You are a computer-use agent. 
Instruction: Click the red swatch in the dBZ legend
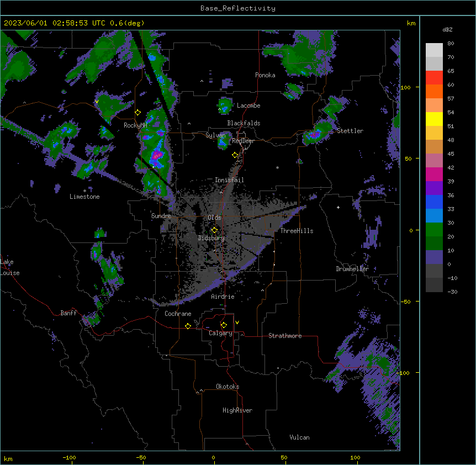[434, 78]
